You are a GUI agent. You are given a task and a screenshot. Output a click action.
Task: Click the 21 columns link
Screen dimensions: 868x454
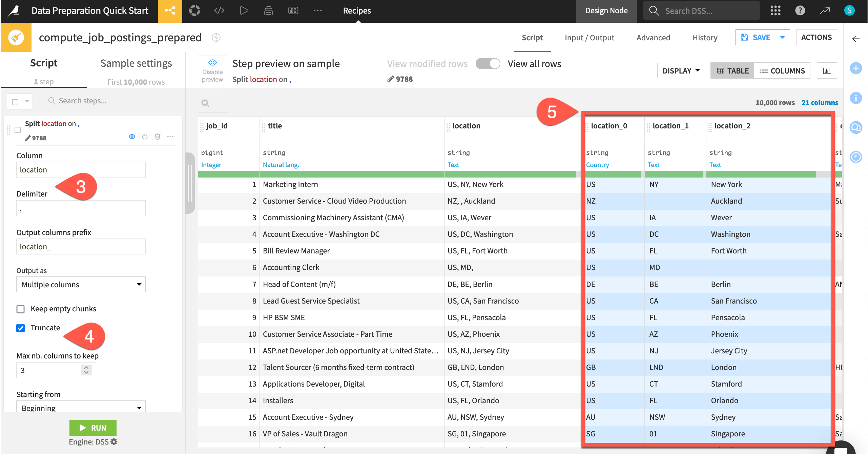(x=820, y=103)
